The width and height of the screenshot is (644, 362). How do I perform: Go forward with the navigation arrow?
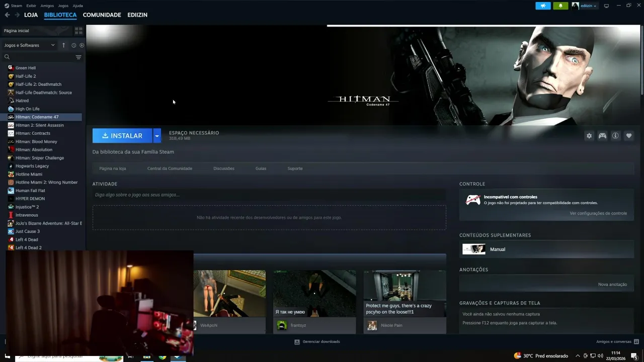pyautogui.click(x=17, y=15)
